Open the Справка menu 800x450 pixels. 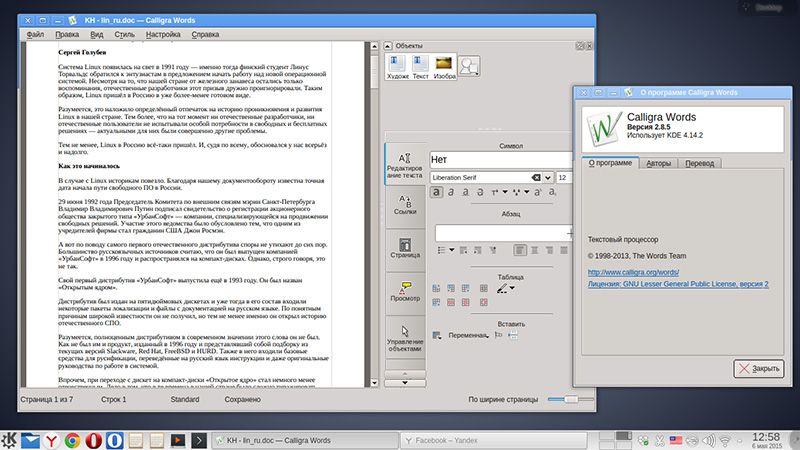206,34
